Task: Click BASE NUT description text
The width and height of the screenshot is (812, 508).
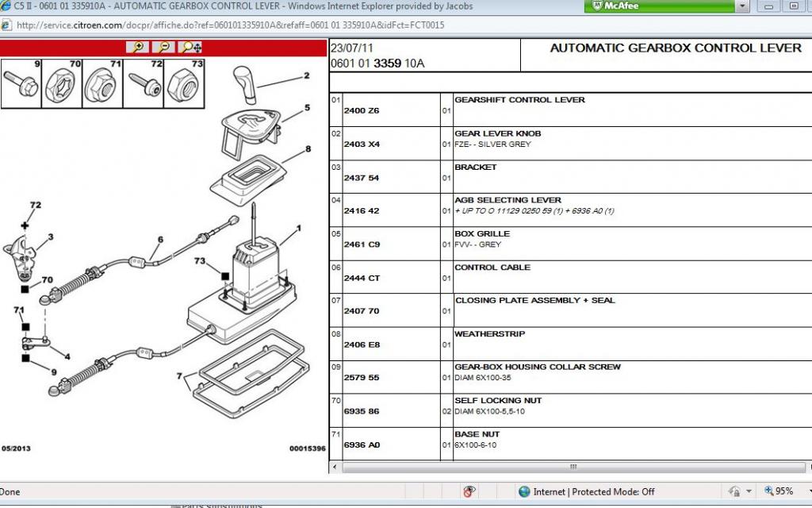Action: [477, 434]
